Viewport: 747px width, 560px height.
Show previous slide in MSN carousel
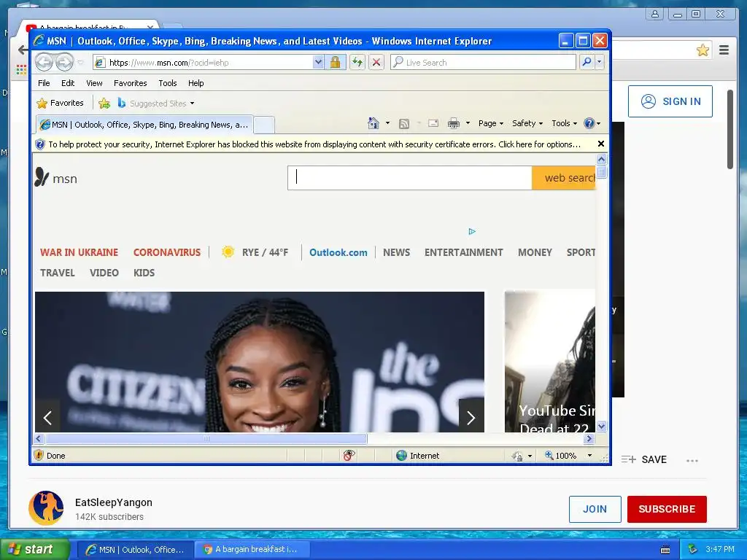47,418
